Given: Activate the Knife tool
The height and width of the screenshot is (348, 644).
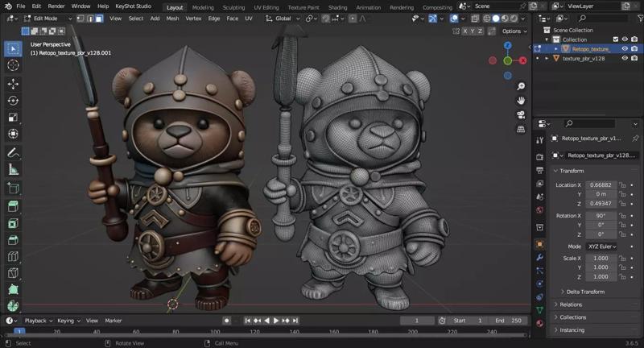Looking at the screenshot, I should click(13, 273).
